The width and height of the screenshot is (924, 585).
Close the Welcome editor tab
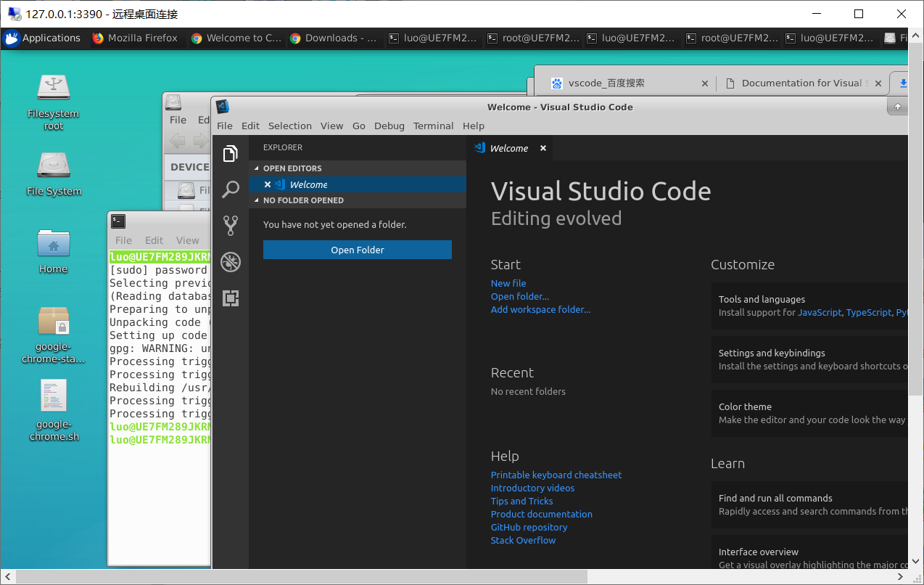[x=543, y=148]
